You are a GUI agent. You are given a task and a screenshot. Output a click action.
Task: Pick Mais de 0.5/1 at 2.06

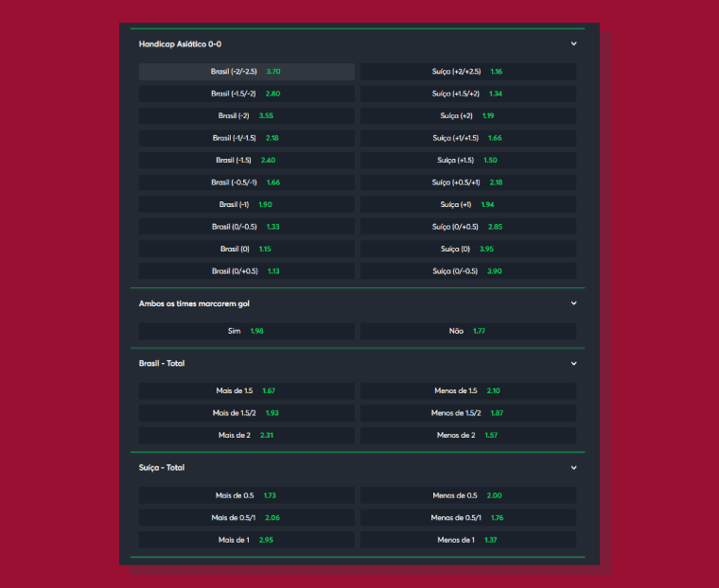tap(247, 518)
